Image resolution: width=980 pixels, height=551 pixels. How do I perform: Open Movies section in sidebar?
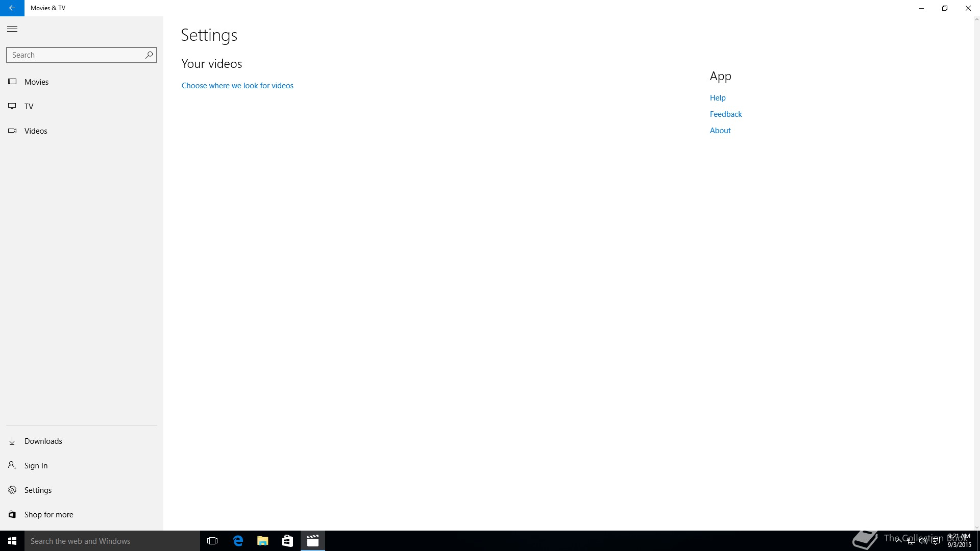36,82
